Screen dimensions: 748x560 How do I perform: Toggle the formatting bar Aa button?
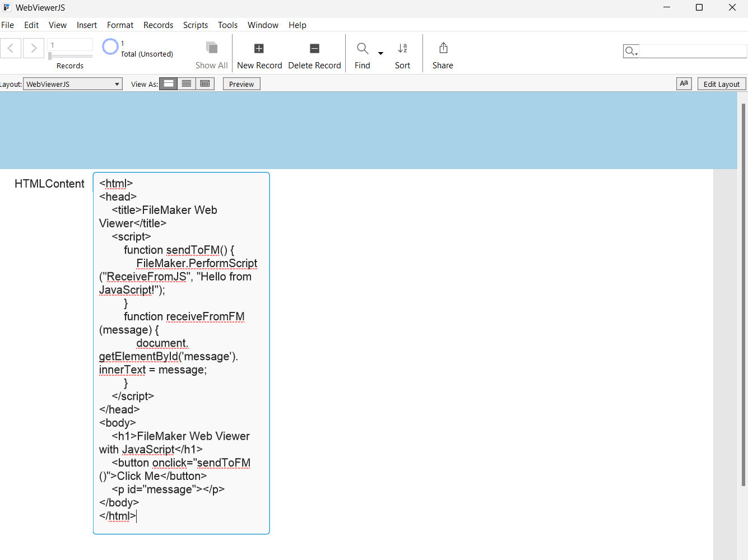tap(684, 83)
